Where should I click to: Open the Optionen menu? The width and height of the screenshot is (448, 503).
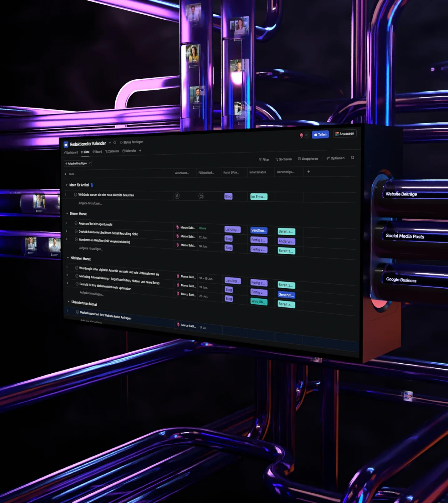(x=335, y=158)
